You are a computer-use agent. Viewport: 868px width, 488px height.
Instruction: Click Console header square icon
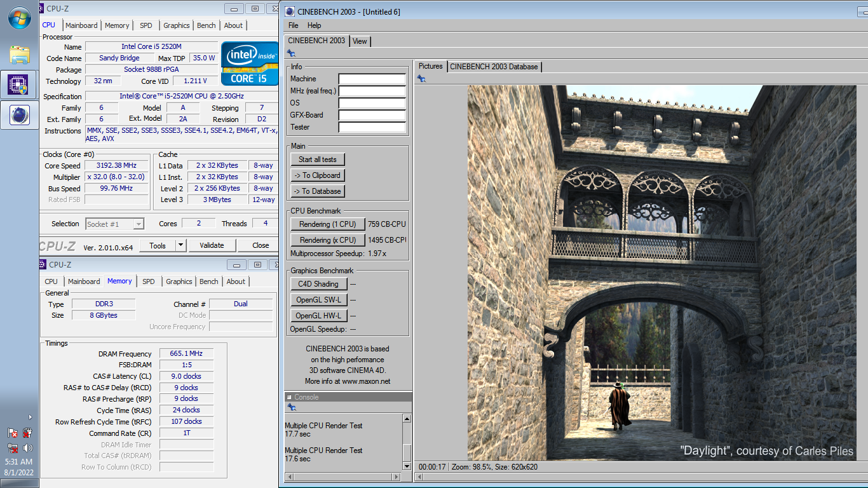289,397
